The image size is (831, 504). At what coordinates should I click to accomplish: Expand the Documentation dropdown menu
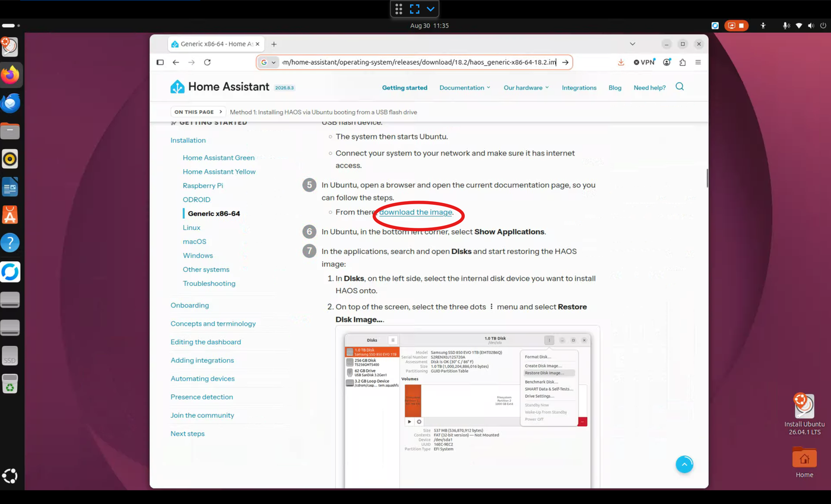(465, 88)
